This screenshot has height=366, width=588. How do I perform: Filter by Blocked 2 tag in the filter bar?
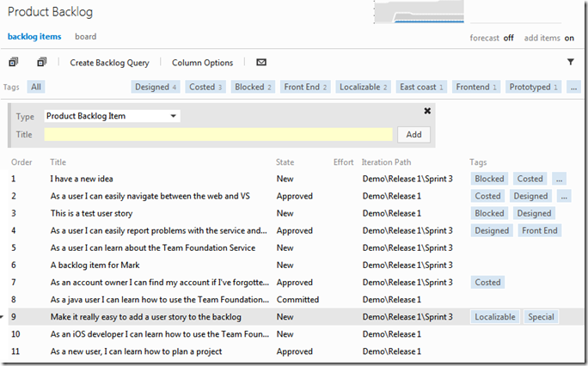[253, 87]
